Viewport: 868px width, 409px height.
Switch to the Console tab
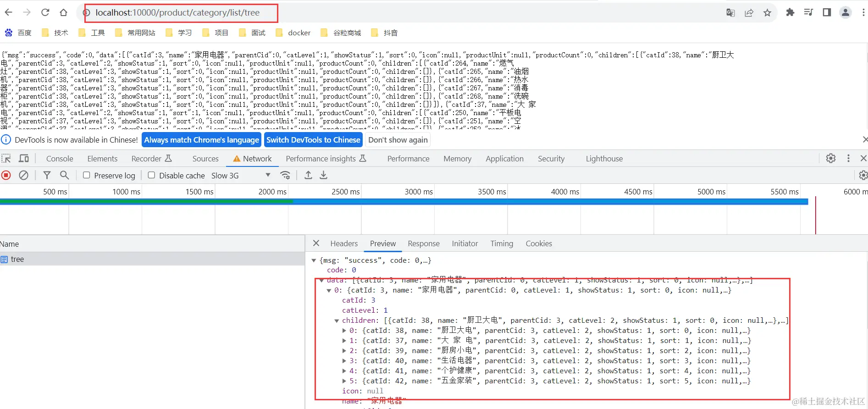pyautogui.click(x=60, y=159)
